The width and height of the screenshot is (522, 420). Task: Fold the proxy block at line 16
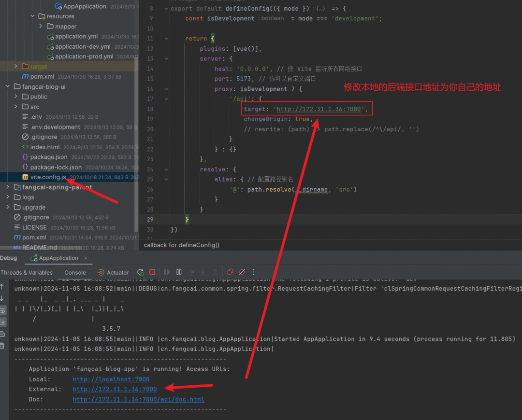(166, 89)
